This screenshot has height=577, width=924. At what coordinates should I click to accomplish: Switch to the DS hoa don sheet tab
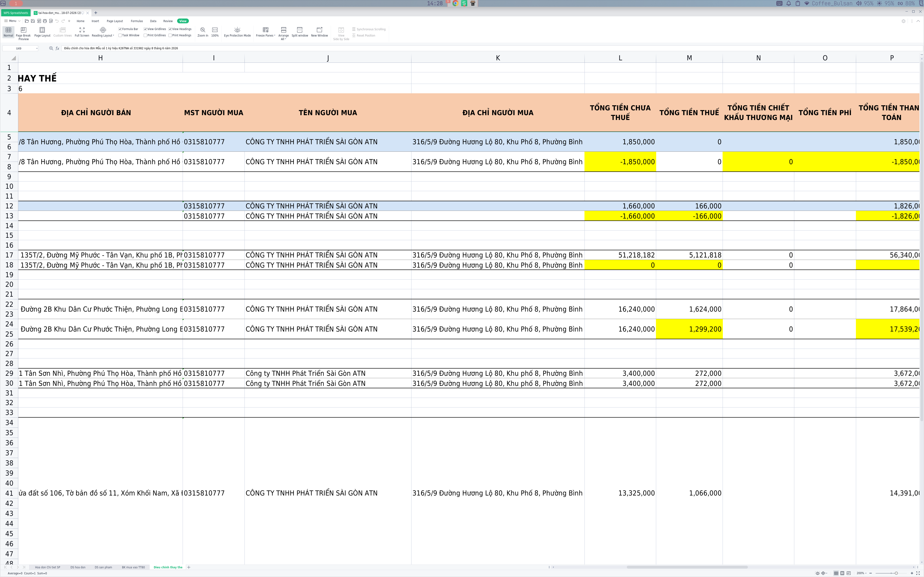click(x=78, y=567)
